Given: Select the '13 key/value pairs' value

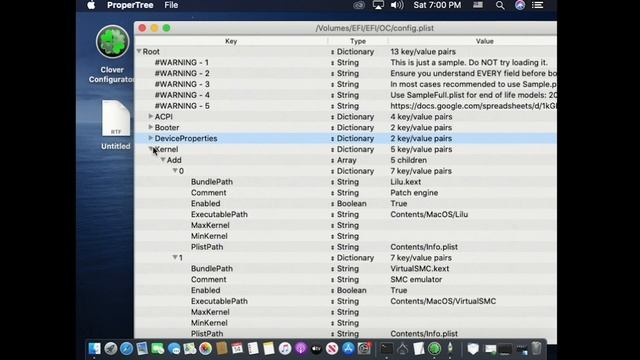Looking at the screenshot, I should click(x=423, y=52).
